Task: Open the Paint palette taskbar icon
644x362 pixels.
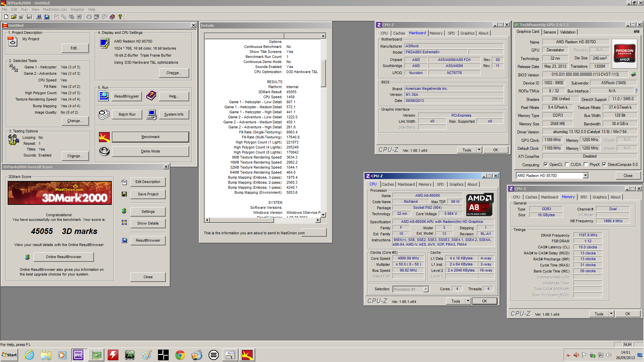Action: (146, 355)
